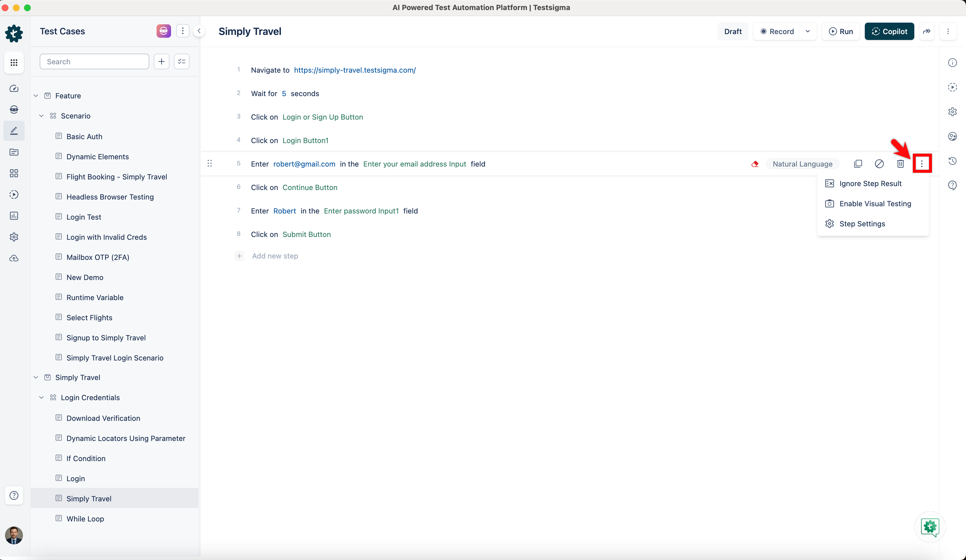Add a new test case with plus button
This screenshot has height=560, width=966.
[162, 62]
